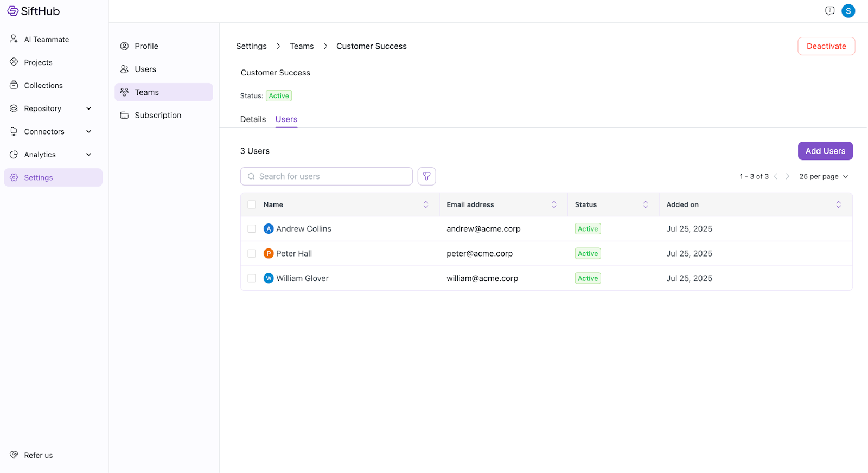Open the 25 per page dropdown
Viewport: 868px width, 473px height.
tap(823, 177)
